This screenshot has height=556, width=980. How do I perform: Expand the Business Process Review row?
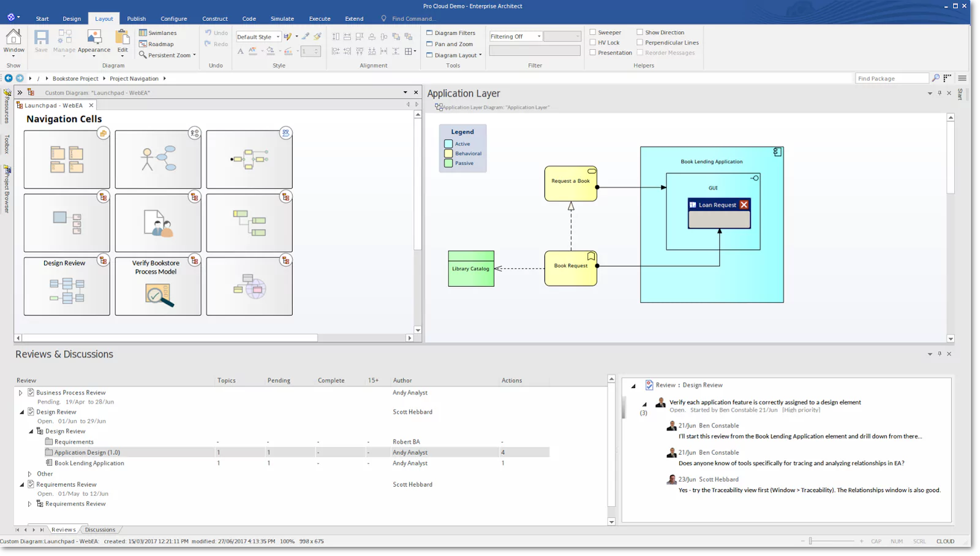(x=20, y=393)
